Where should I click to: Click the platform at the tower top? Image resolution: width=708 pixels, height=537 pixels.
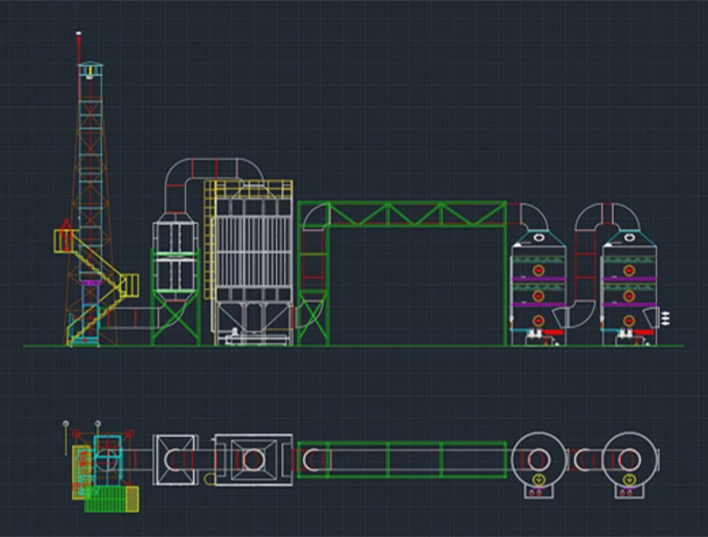click(x=92, y=69)
